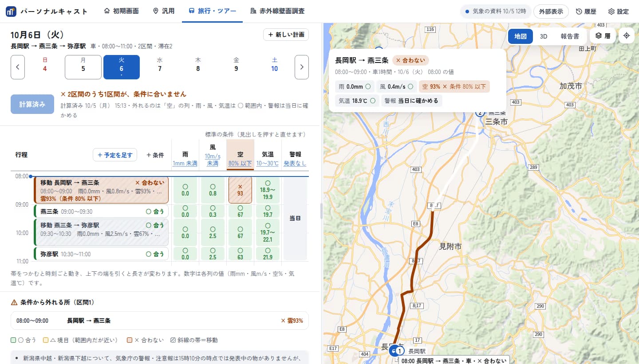Viewport: 639px width, 364px height.
Task: Switch map view to 3D
Action: (544, 36)
